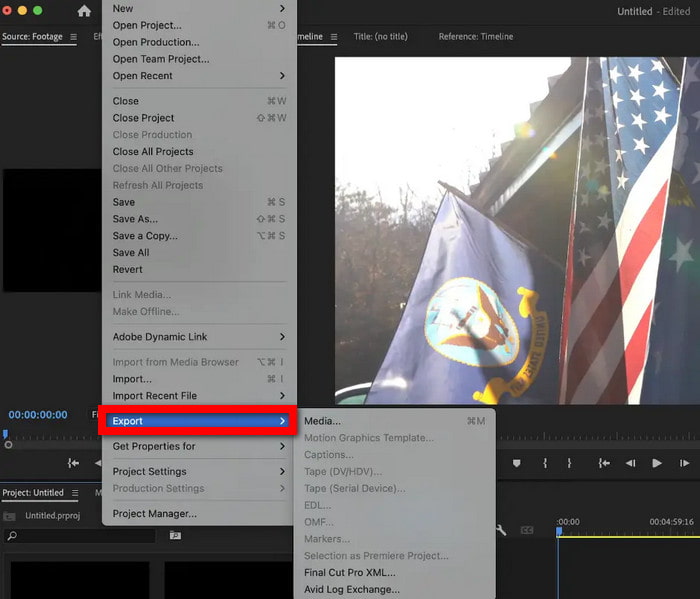
Task: Click the timeline playhead at :00:00
Action: [559, 531]
